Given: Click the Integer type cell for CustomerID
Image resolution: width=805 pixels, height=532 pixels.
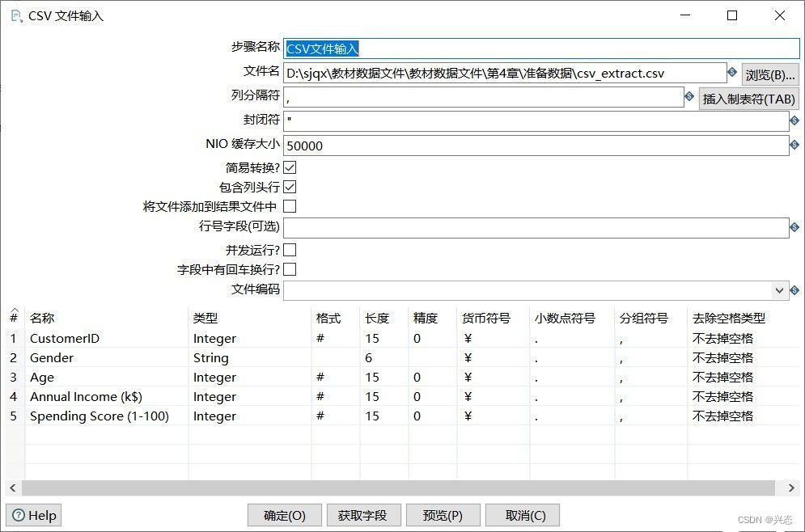Looking at the screenshot, I should tap(249, 338).
